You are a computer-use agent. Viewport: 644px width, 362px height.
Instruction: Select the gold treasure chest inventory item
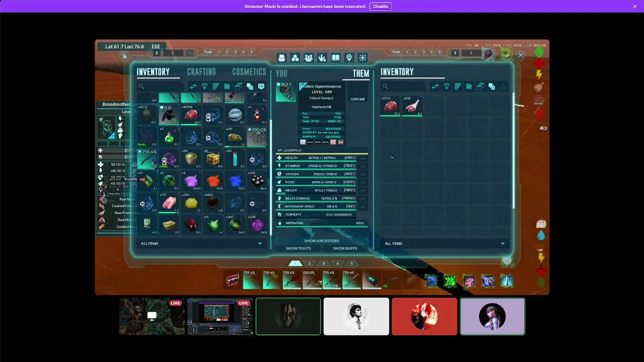coord(213,159)
